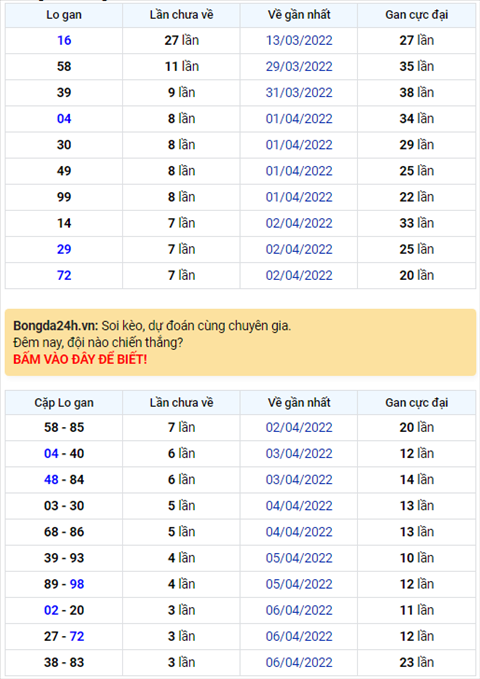Image resolution: width=480 pixels, height=679 pixels.
Task: Select number 39 in Lo gan column
Action: (x=64, y=93)
